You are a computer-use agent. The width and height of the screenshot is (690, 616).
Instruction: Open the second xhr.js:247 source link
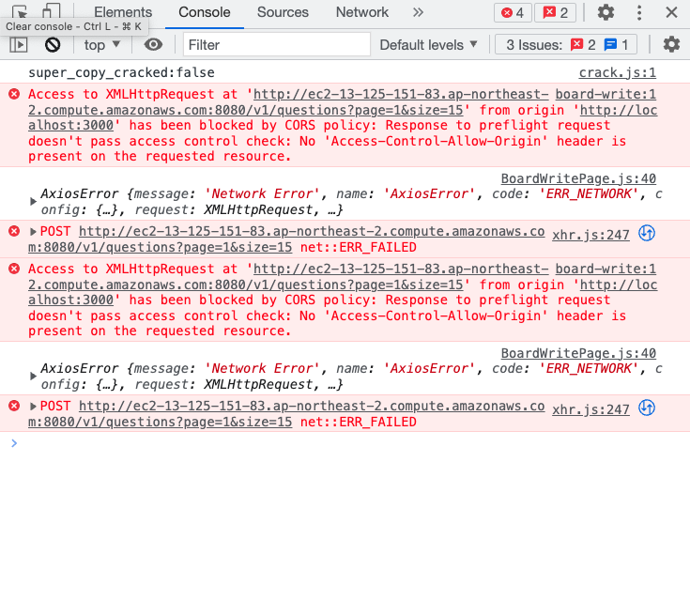pos(590,410)
